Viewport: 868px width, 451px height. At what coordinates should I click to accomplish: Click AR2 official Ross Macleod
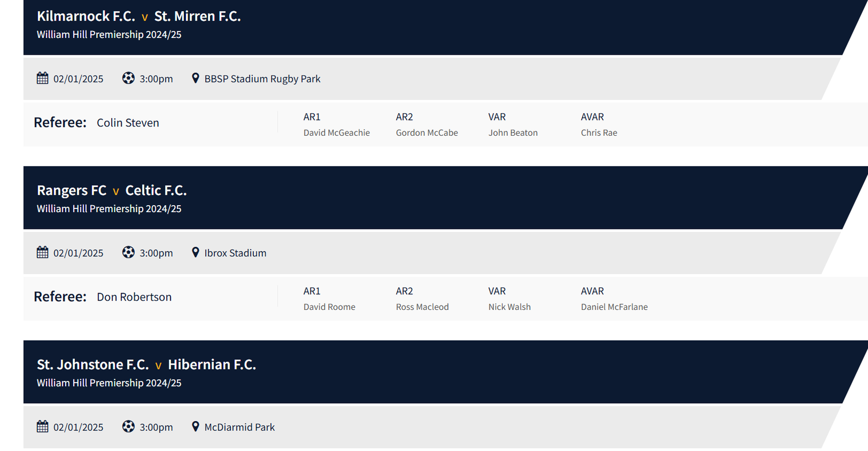point(422,307)
